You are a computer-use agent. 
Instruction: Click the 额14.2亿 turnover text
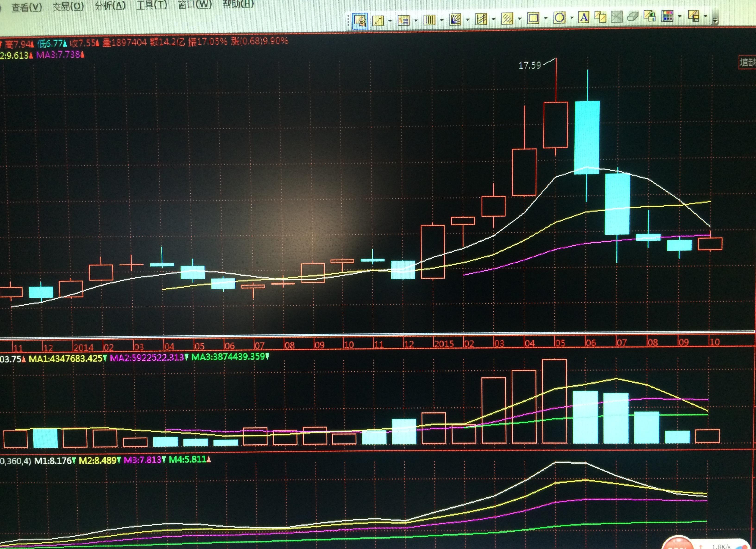pyautogui.click(x=167, y=42)
